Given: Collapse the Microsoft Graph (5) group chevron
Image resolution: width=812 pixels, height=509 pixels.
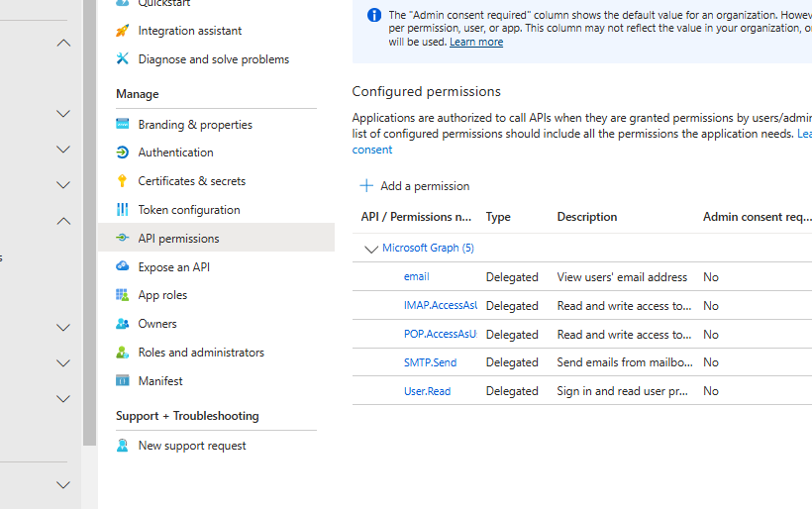Looking at the screenshot, I should (x=370, y=250).
